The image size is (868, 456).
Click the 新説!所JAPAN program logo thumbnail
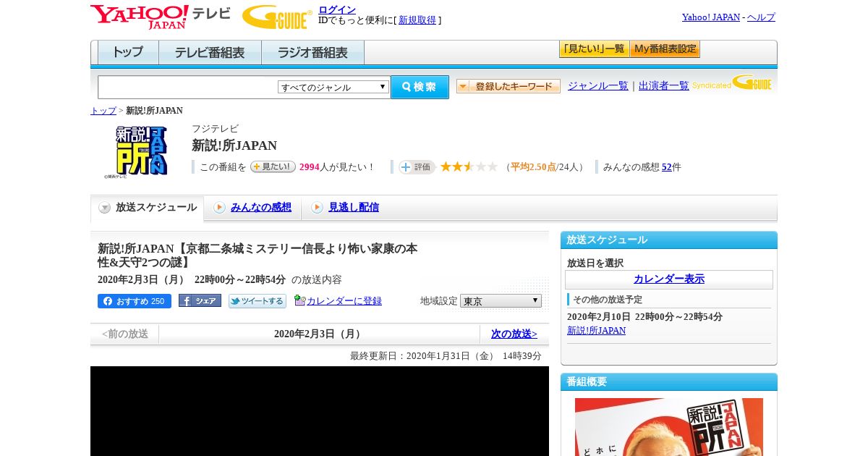click(x=136, y=151)
